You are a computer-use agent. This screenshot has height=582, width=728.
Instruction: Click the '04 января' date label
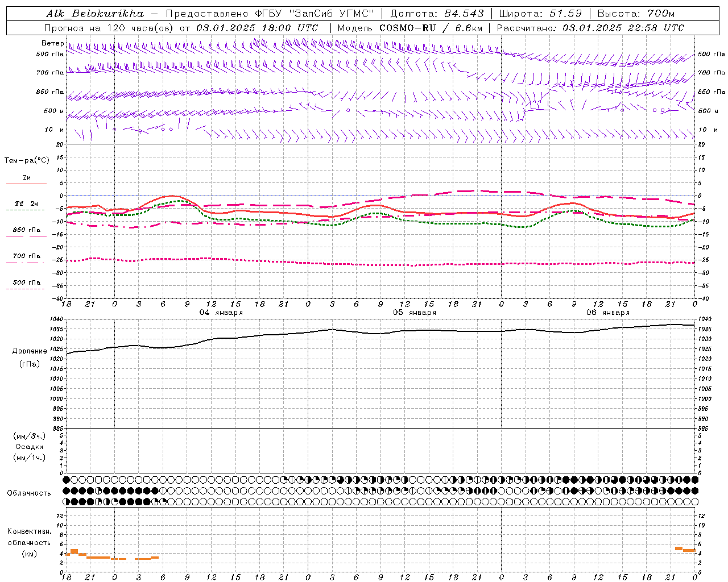[221, 313]
